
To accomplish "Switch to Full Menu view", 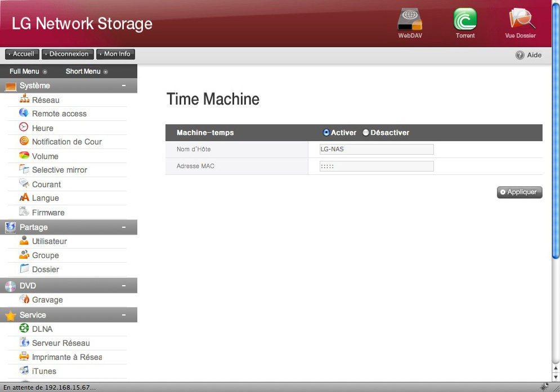I will [x=28, y=71].
